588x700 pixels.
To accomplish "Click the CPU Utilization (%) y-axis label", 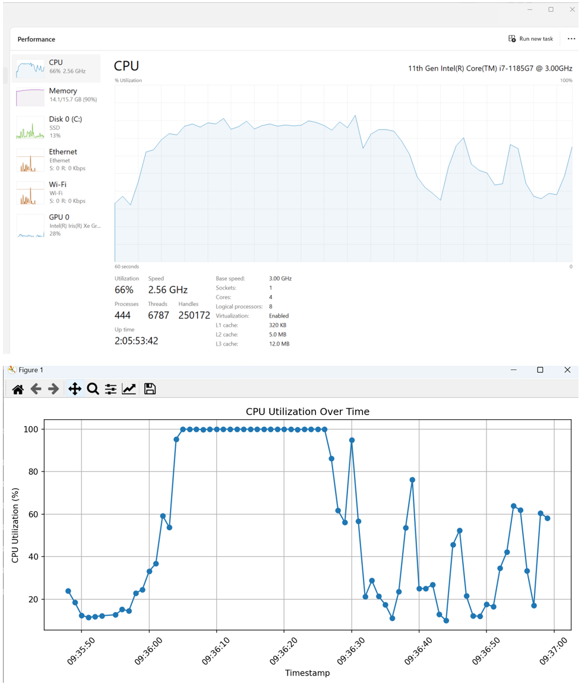I will pos(15,525).
